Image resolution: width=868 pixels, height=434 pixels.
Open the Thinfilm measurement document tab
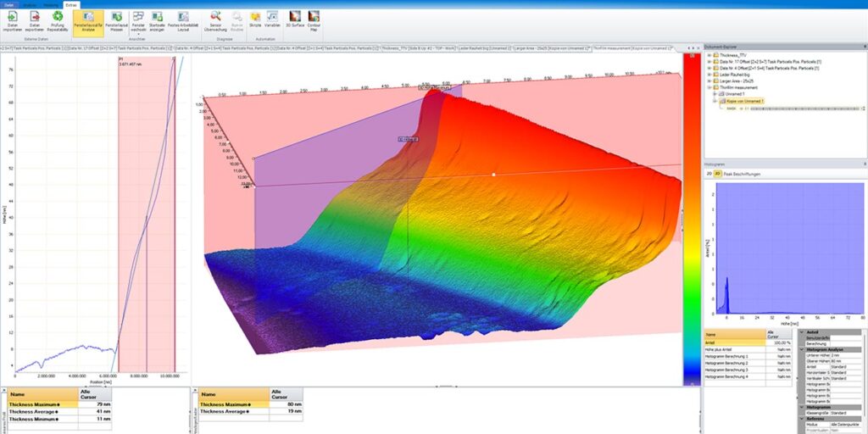(x=612, y=48)
